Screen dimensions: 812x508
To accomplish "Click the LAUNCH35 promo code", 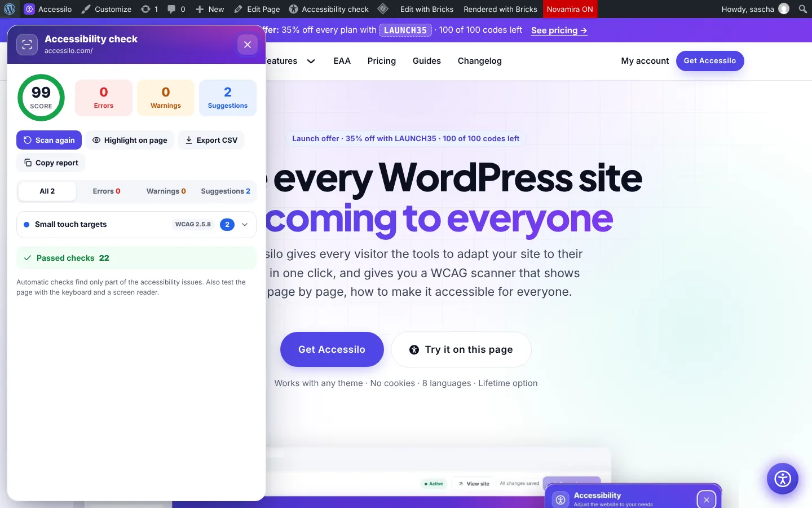I will pos(405,30).
